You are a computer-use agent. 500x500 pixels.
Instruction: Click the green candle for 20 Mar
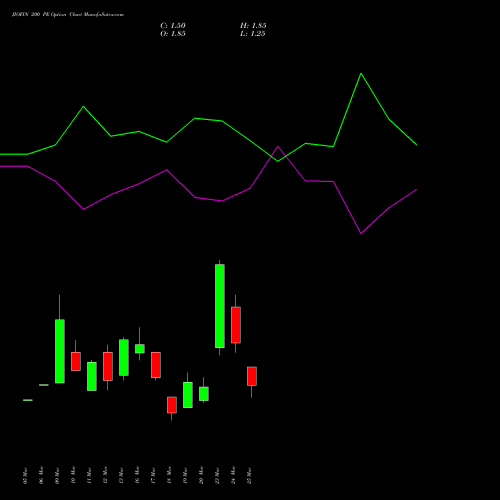coord(204,394)
